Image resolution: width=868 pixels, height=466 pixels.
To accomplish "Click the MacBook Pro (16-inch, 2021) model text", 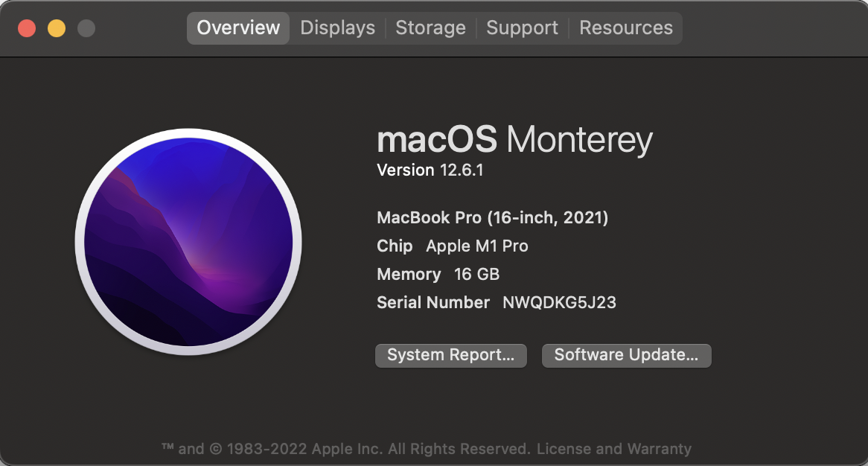I will [x=492, y=217].
